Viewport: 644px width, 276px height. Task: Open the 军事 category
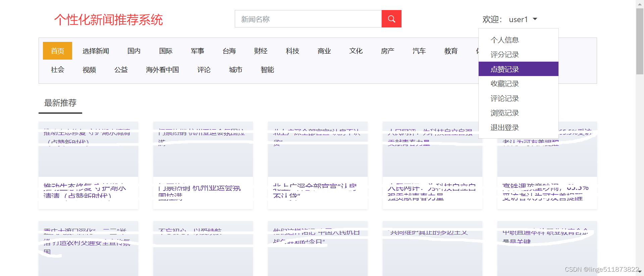[x=198, y=51]
